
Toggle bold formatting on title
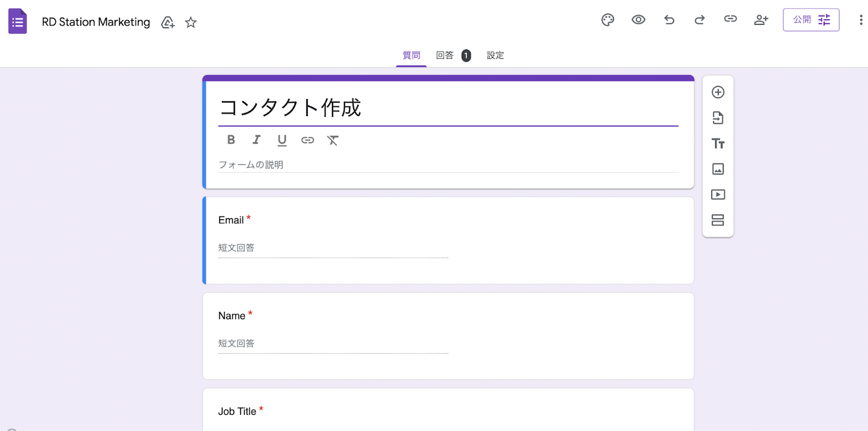point(231,140)
